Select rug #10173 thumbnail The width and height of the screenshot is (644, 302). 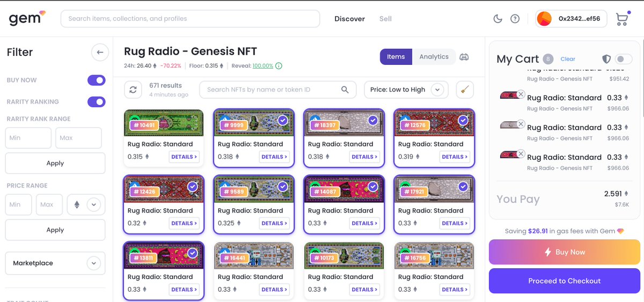click(344, 255)
